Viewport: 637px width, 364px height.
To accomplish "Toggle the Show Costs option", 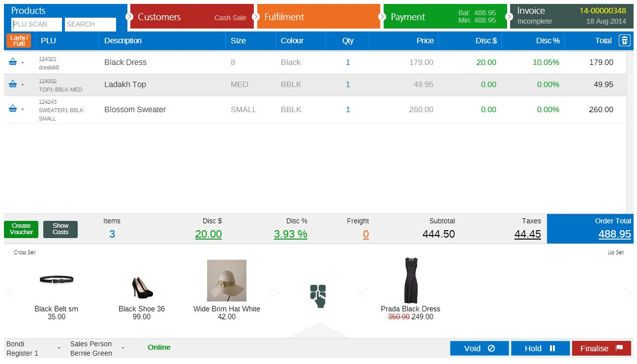I will point(60,229).
